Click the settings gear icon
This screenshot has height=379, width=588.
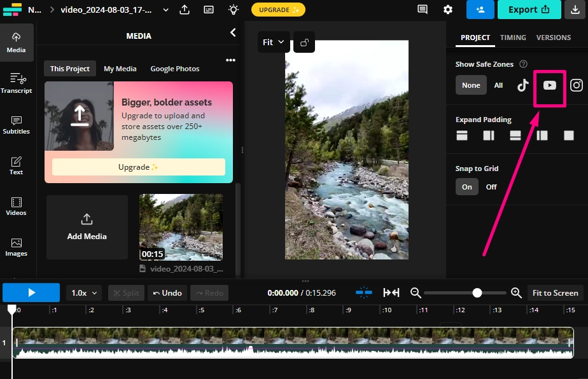448,10
